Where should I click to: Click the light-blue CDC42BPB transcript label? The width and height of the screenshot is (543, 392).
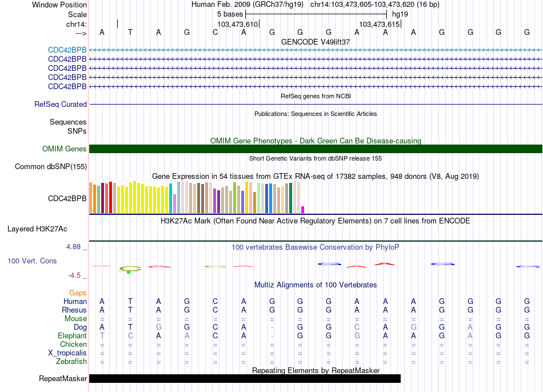tap(67, 50)
